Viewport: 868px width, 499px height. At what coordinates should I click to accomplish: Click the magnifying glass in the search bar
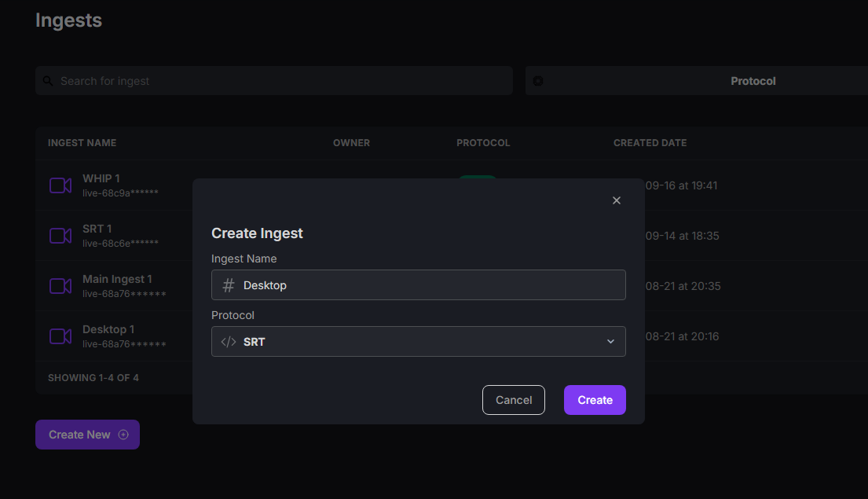click(48, 80)
